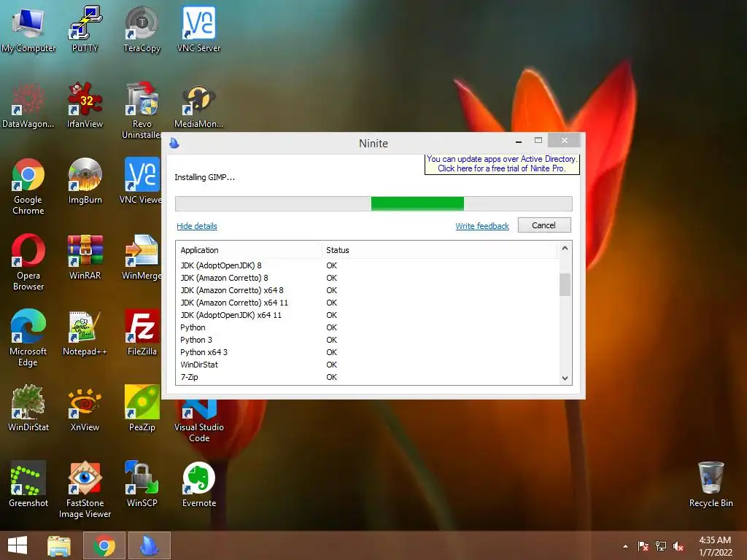747x560 pixels.
Task: Open Notepad++ desktop shortcut
Action: 85,333
